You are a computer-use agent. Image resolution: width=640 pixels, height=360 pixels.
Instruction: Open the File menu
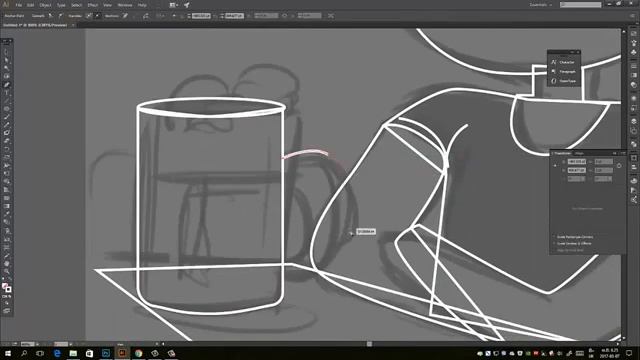click(x=18, y=5)
